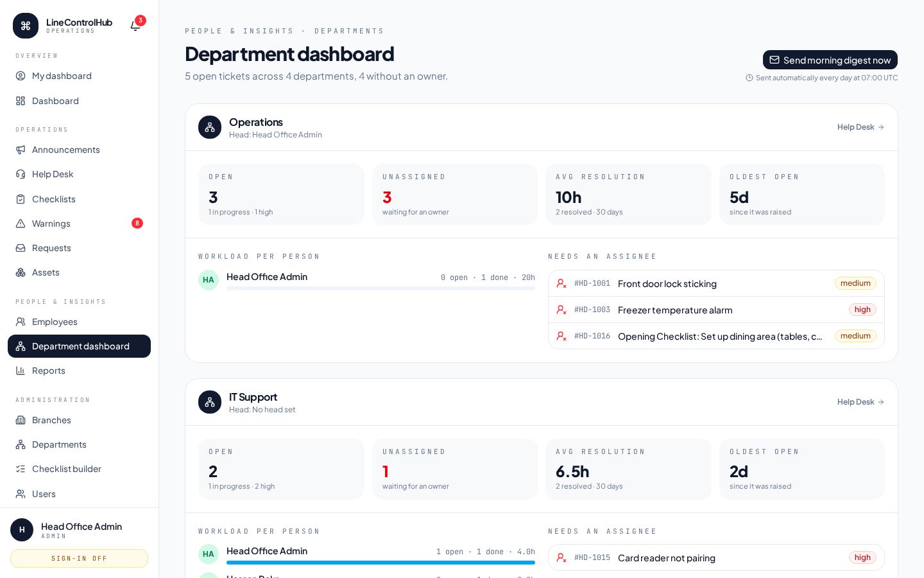Screen dimensions: 924x578
Task: Open Help Desk in the sidebar
Action: pyautogui.click(x=79, y=174)
